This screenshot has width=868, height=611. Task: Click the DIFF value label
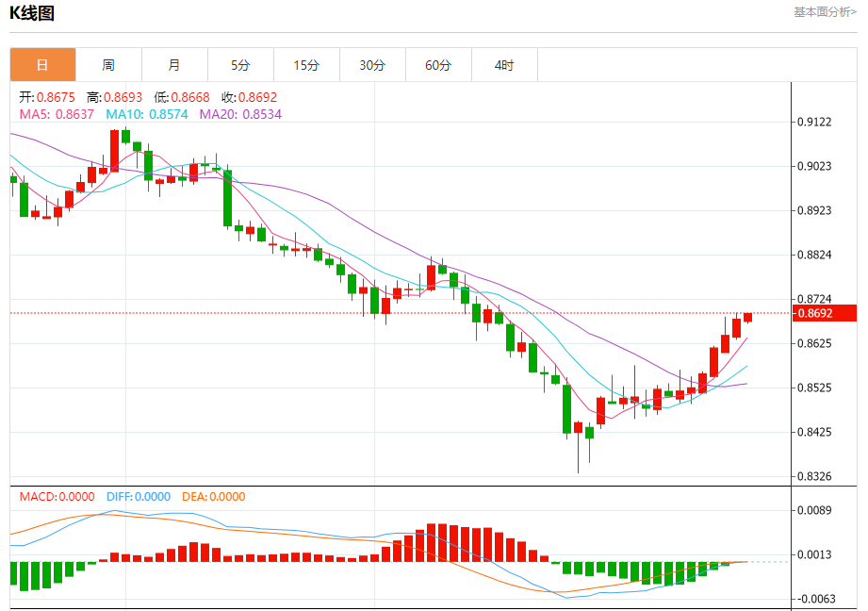[x=139, y=497]
